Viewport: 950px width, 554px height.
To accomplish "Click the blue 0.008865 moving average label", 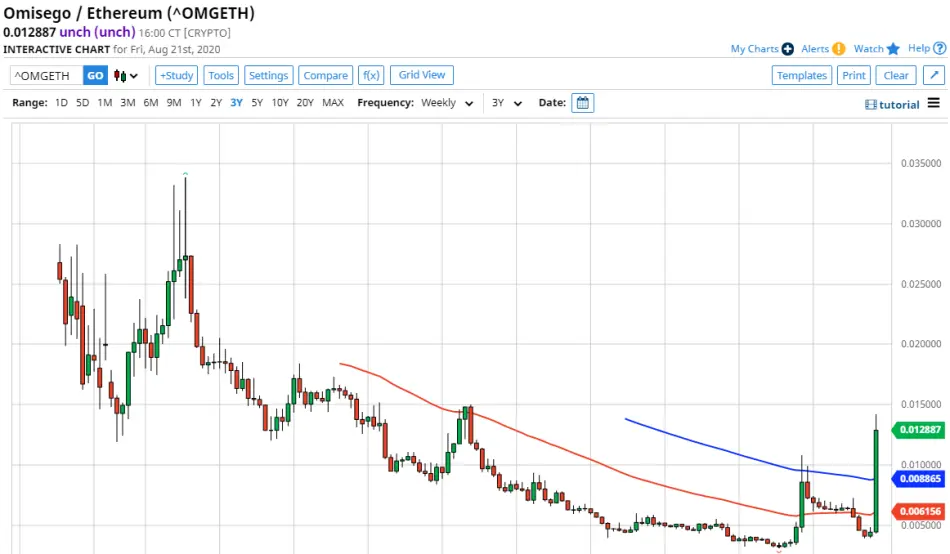I will [x=918, y=479].
